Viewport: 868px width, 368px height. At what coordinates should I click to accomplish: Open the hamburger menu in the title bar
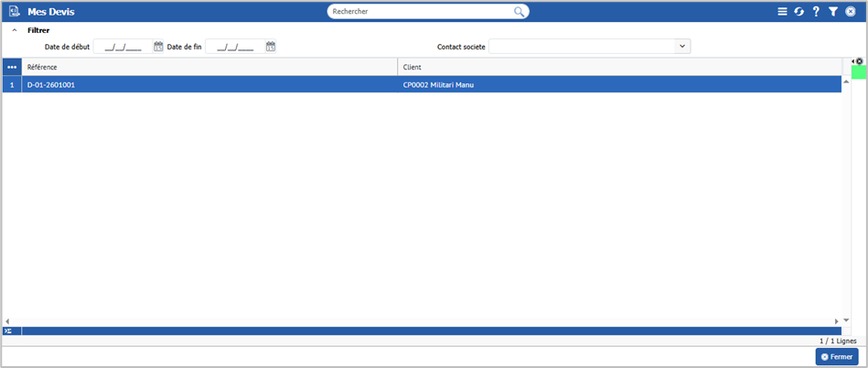tap(782, 12)
